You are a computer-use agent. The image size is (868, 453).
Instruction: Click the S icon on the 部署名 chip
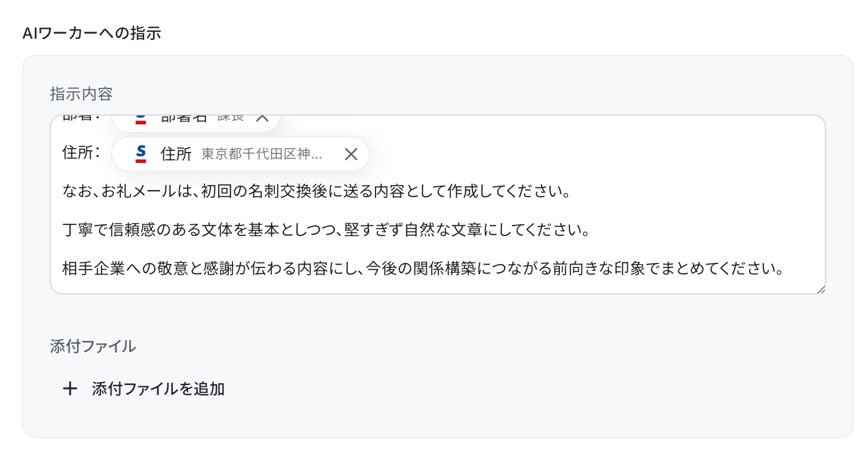141,119
